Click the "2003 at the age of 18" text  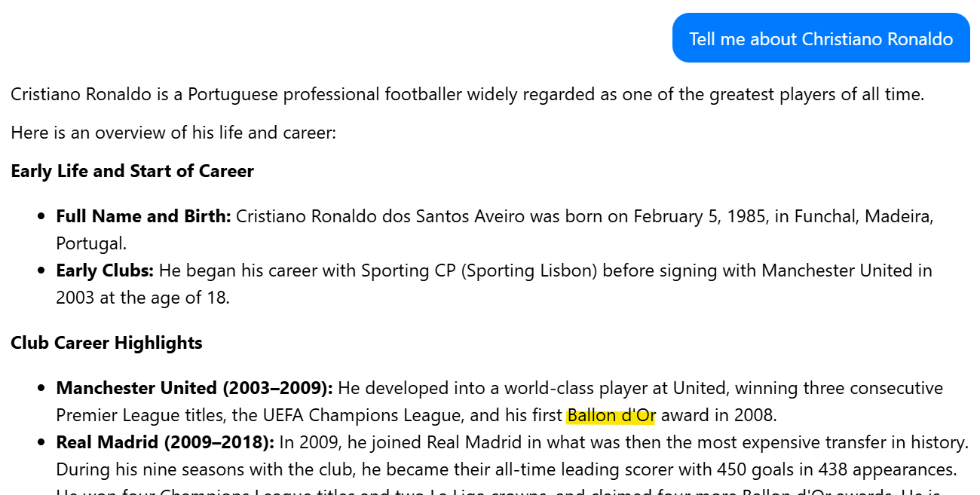pos(142,298)
